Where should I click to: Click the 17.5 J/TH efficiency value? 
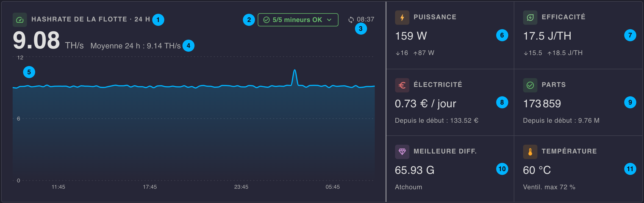click(x=547, y=36)
